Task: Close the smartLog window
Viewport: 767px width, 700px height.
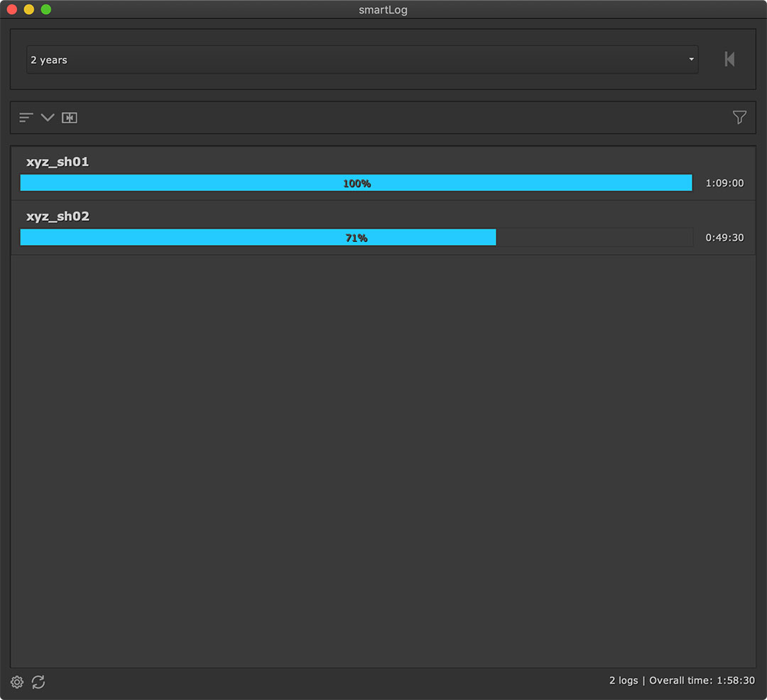Action: click(x=12, y=10)
